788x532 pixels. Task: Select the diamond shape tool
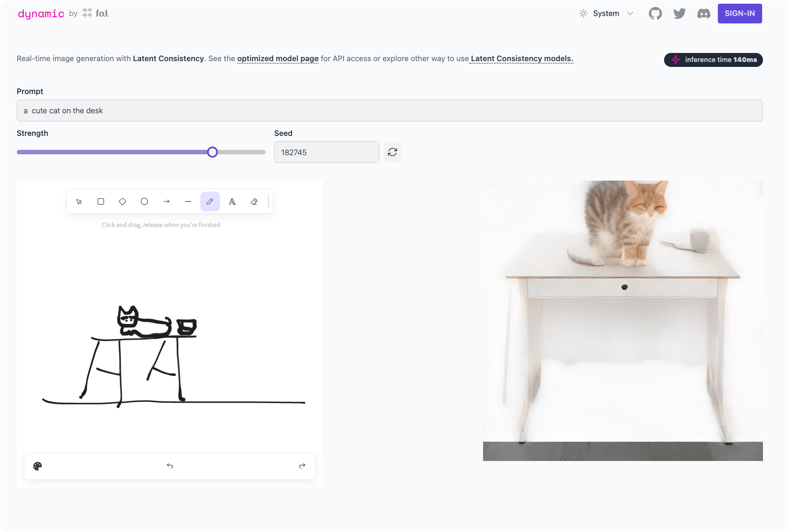click(122, 202)
